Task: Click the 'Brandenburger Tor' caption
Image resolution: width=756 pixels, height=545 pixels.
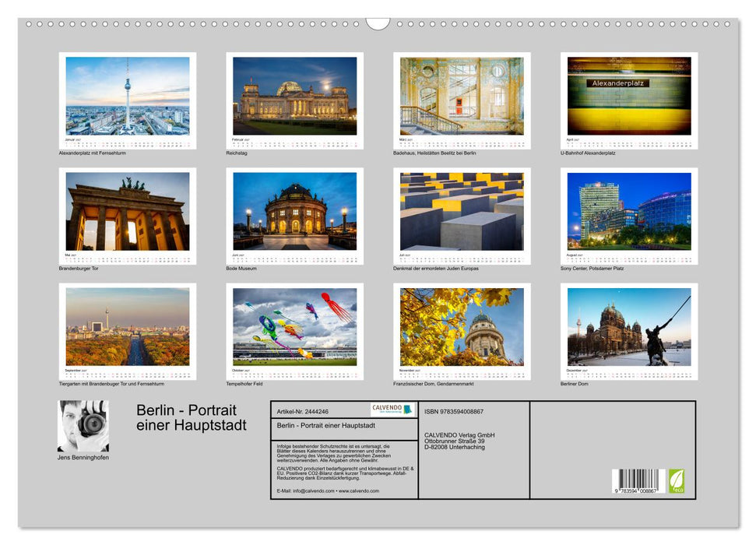Action: click(79, 268)
